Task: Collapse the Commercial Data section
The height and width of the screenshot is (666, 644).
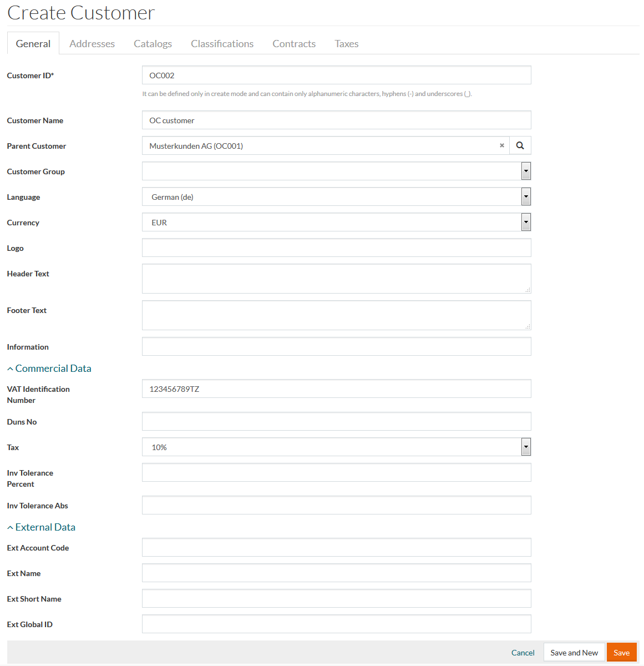Action: pyautogui.click(x=49, y=369)
